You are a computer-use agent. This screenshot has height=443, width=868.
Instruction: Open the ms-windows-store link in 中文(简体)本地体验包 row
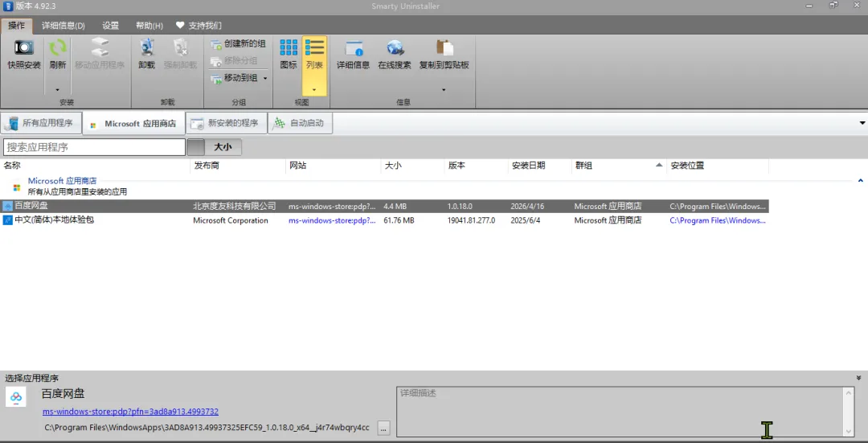(x=332, y=220)
